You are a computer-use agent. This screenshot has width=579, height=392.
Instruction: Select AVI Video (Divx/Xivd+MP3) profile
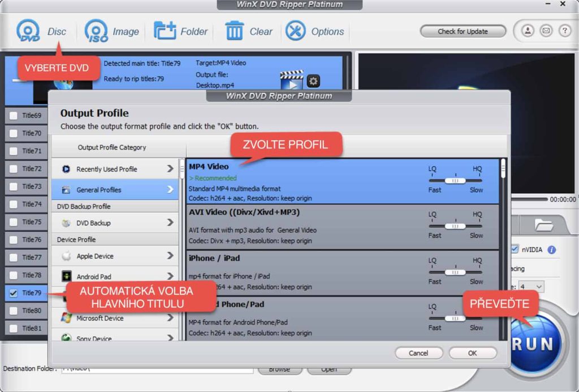click(343, 227)
